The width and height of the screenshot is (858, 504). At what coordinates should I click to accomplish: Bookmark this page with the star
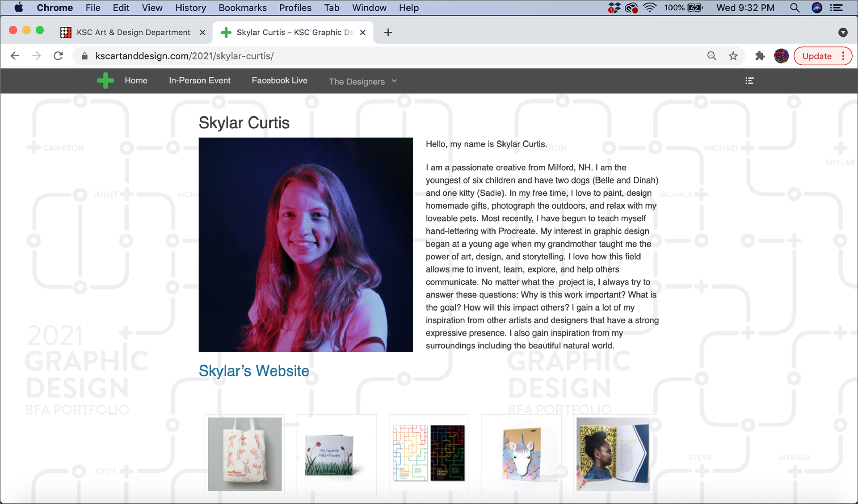click(733, 56)
